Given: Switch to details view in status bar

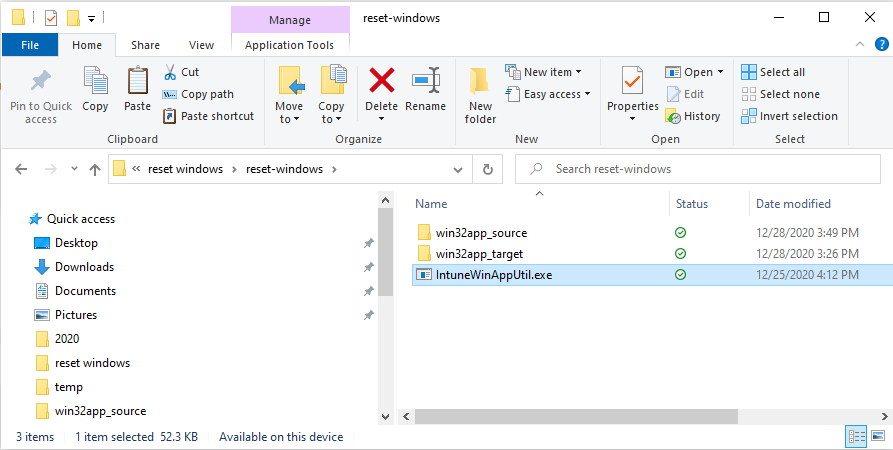Looking at the screenshot, I should (857, 436).
